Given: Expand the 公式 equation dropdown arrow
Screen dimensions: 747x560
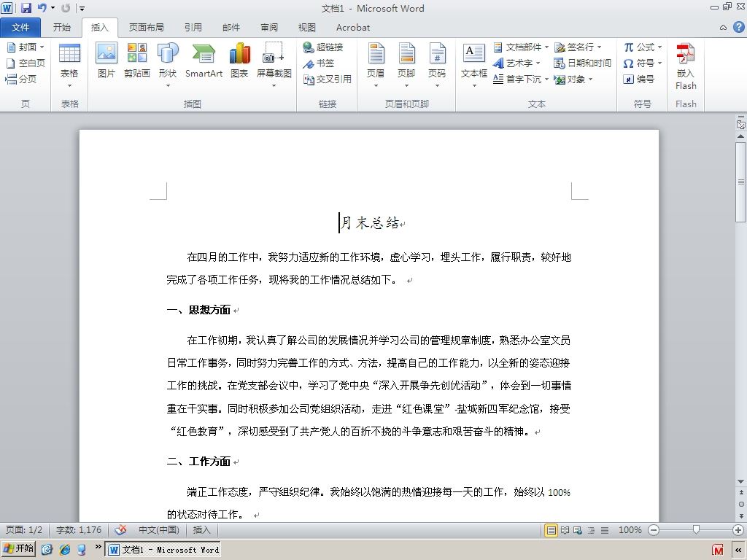Looking at the screenshot, I should point(659,47).
